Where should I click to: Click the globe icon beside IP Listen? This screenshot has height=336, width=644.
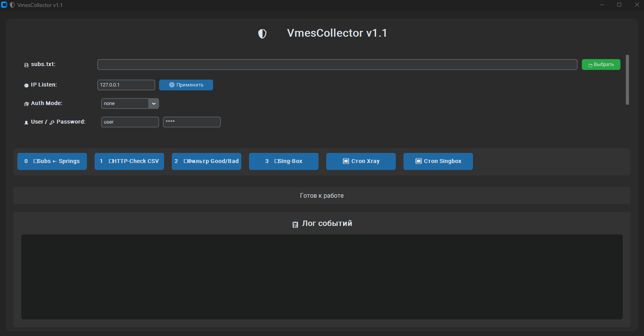[x=26, y=85]
